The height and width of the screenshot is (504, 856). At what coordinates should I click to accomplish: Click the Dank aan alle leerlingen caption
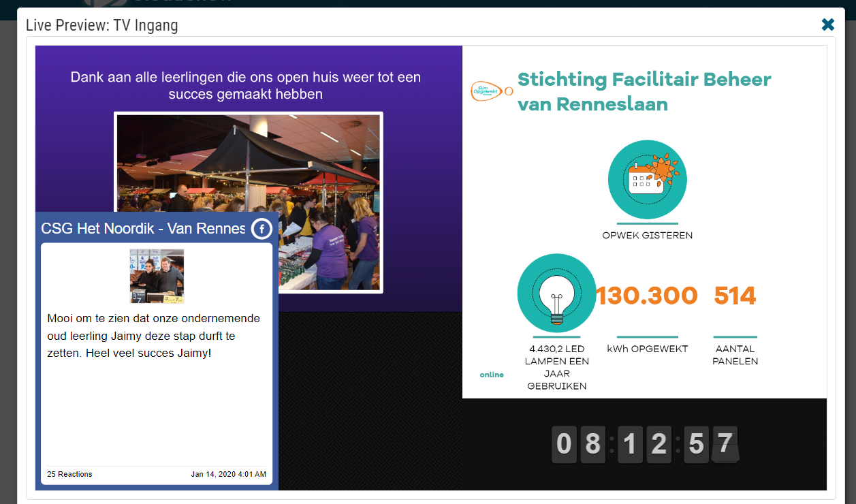coord(246,85)
